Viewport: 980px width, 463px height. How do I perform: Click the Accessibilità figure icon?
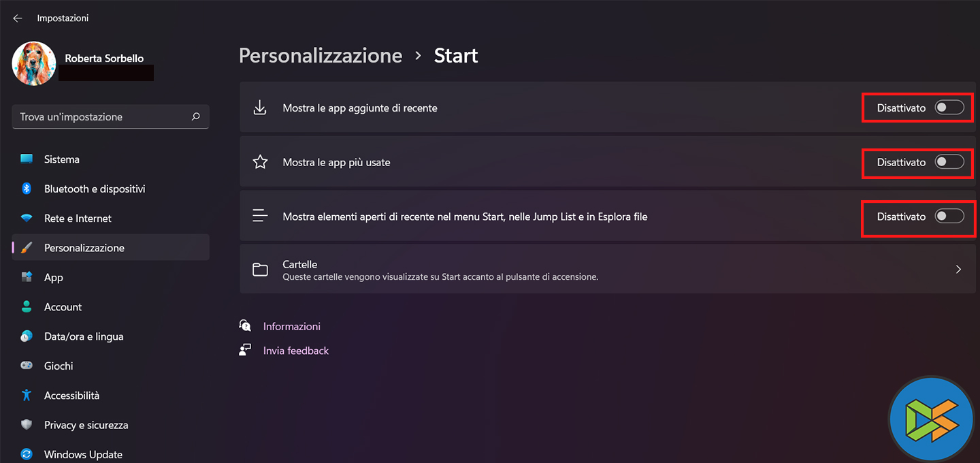pos(27,396)
